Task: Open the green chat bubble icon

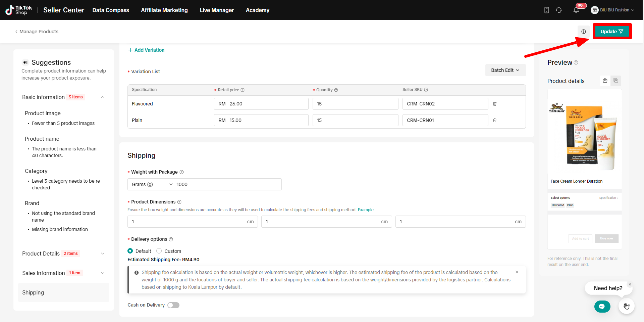Action: (x=602, y=306)
